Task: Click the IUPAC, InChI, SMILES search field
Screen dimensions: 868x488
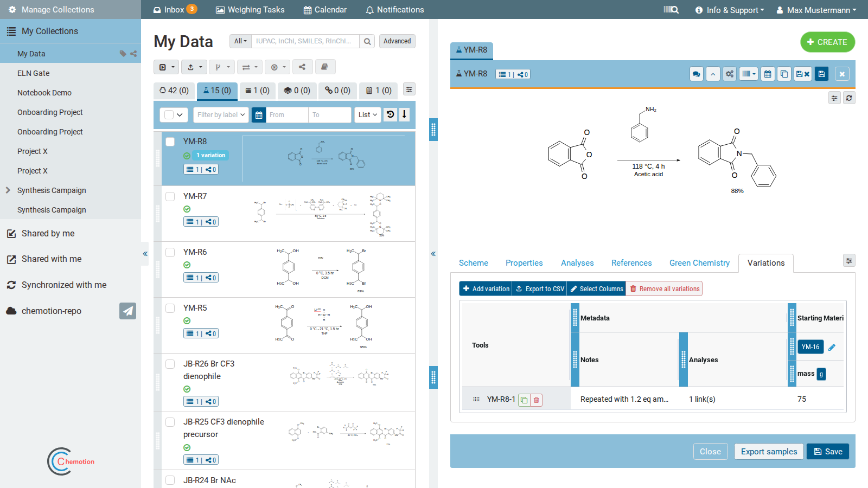Action: coord(305,41)
